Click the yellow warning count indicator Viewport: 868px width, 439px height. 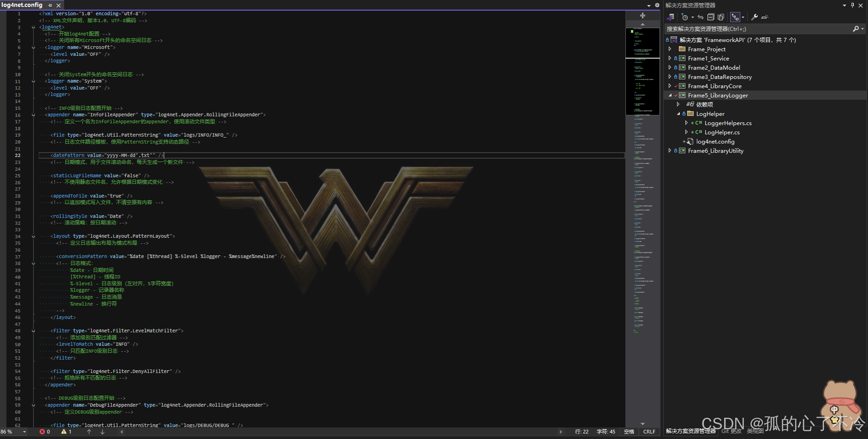[66, 432]
